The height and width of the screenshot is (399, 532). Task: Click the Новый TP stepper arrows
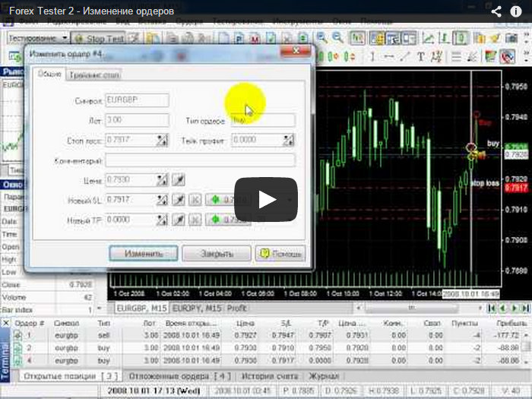click(x=162, y=220)
